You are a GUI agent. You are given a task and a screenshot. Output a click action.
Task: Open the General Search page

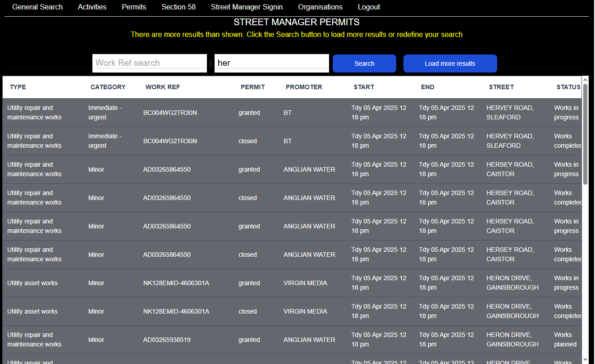(x=37, y=7)
